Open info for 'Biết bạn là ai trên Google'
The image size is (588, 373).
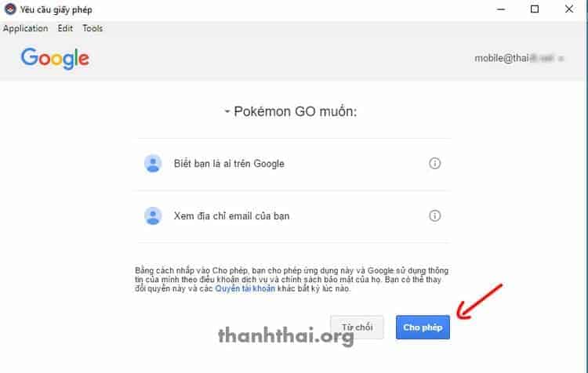tap(434, 164)
